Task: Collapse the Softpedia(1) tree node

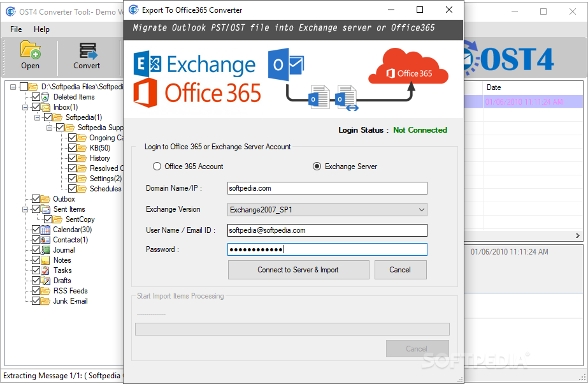Action: point(37,117)
